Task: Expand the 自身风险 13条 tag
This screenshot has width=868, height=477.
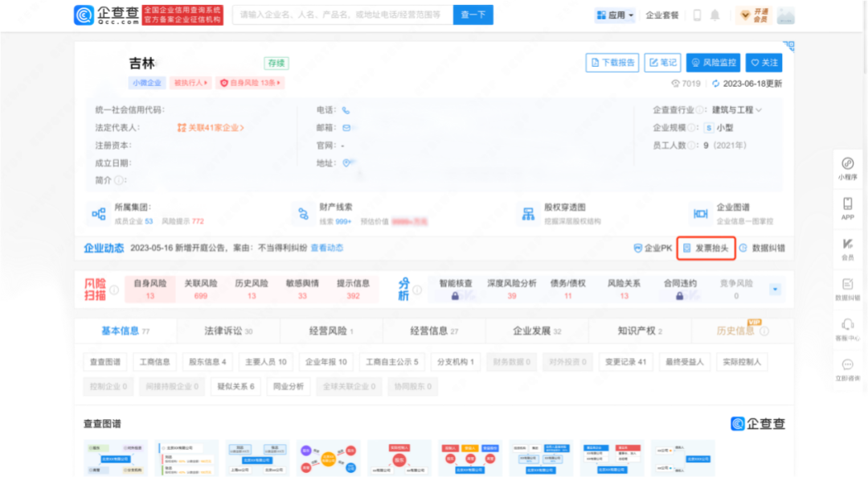Action: (250, 83)
